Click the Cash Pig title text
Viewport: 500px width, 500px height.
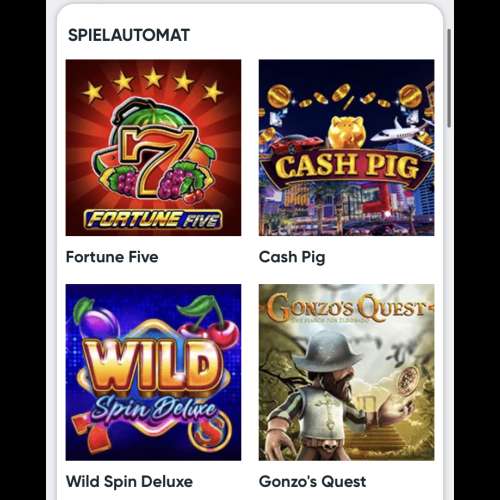click(292, 257)
